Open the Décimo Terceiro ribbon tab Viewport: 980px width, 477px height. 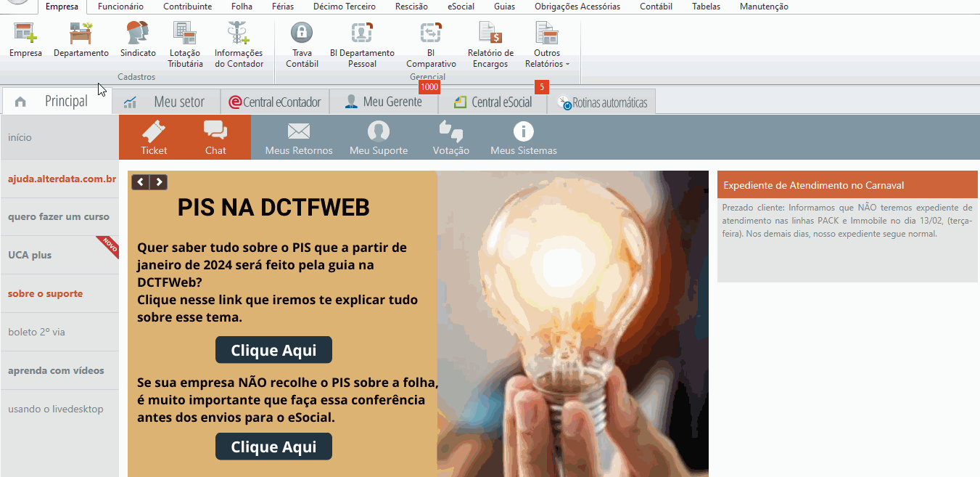click(345, 7)
